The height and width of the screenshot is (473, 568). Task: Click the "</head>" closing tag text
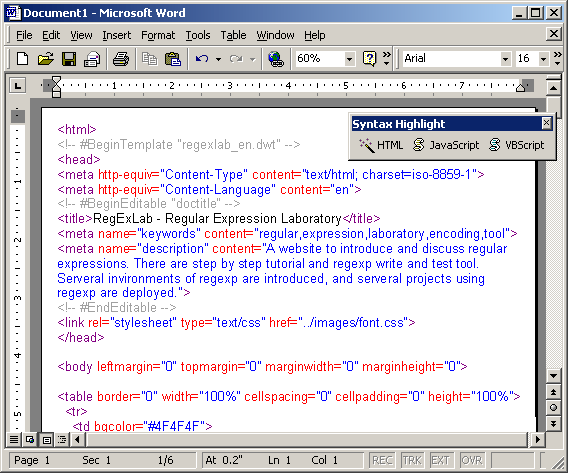click(81, 338)
